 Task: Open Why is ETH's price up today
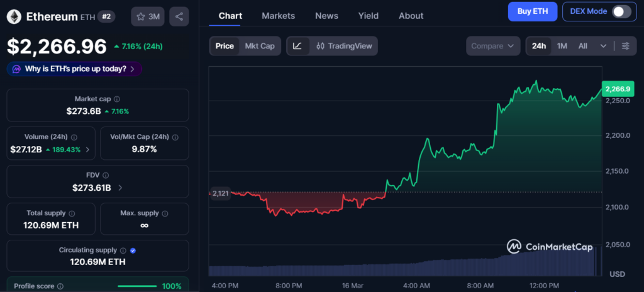click(x=75, y=69)
